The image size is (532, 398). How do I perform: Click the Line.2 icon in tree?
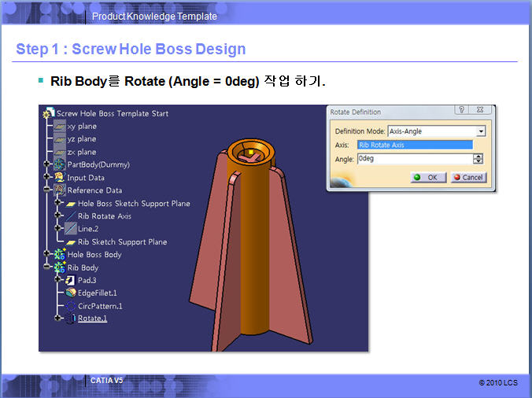(x=70, y=229)
